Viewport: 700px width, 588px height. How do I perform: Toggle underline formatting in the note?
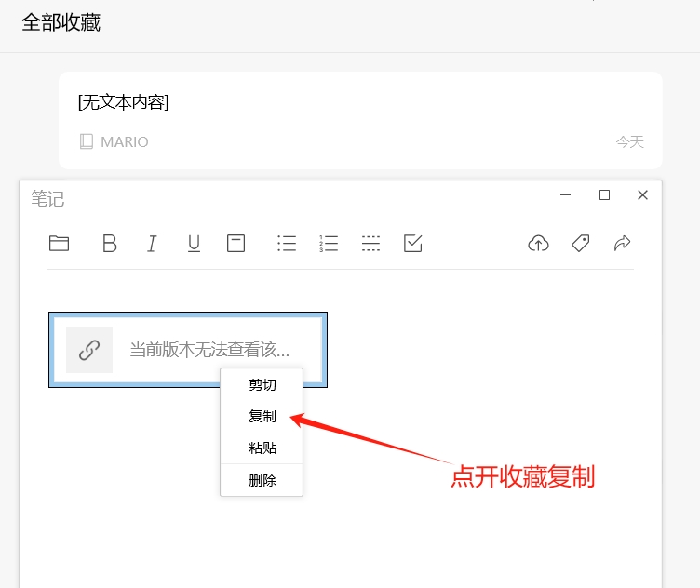point(194,244)
